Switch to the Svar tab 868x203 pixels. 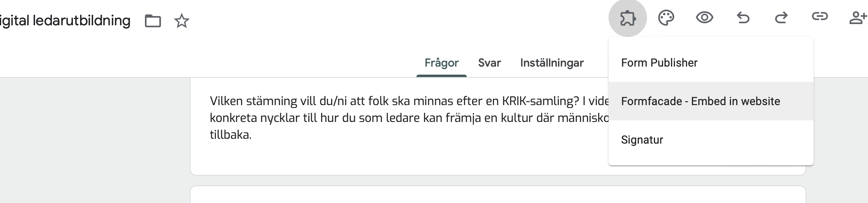pyautogui.click(x=489, y=63)
